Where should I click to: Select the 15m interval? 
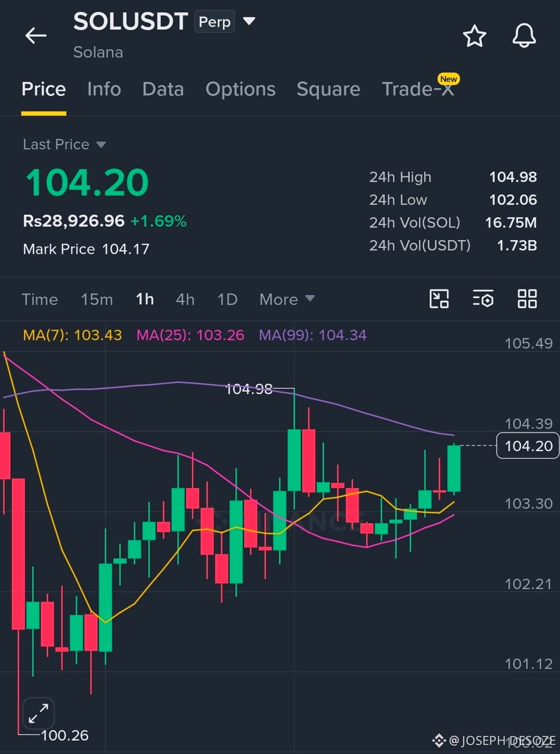point(97,299)
